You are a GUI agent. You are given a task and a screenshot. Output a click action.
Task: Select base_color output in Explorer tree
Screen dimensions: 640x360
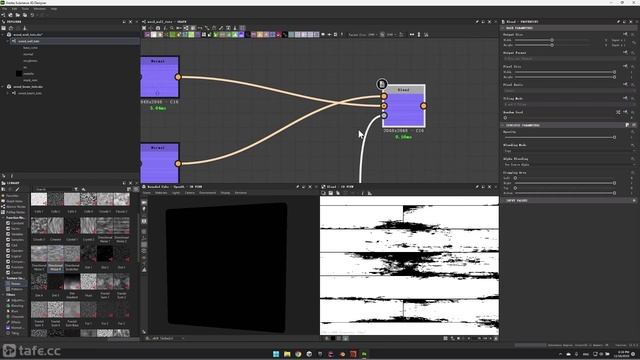click(30, 48)
